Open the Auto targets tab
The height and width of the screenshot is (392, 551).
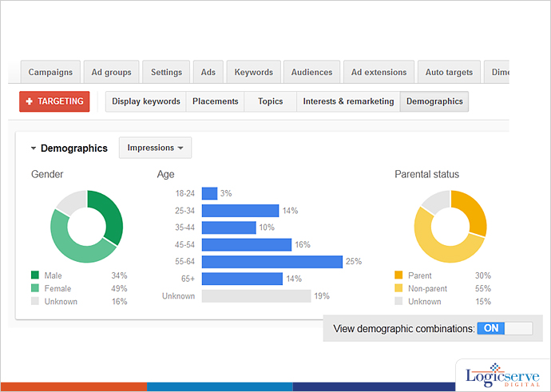449,72
